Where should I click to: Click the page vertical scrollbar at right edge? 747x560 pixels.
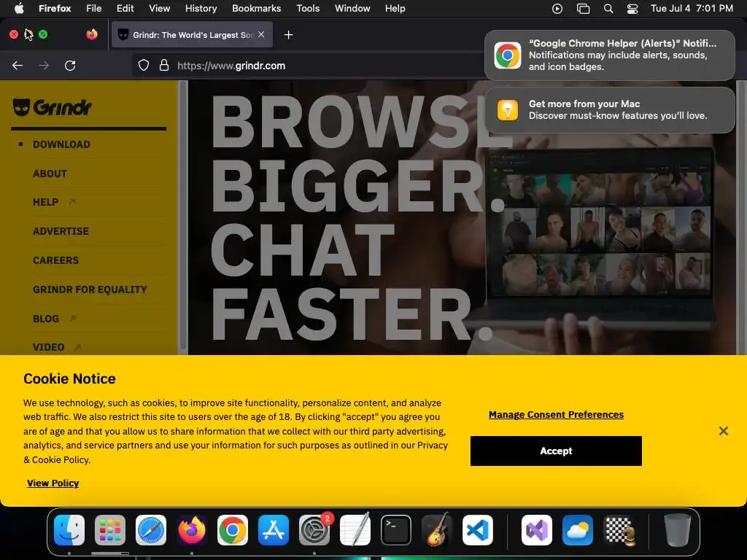tap(741, 217)
